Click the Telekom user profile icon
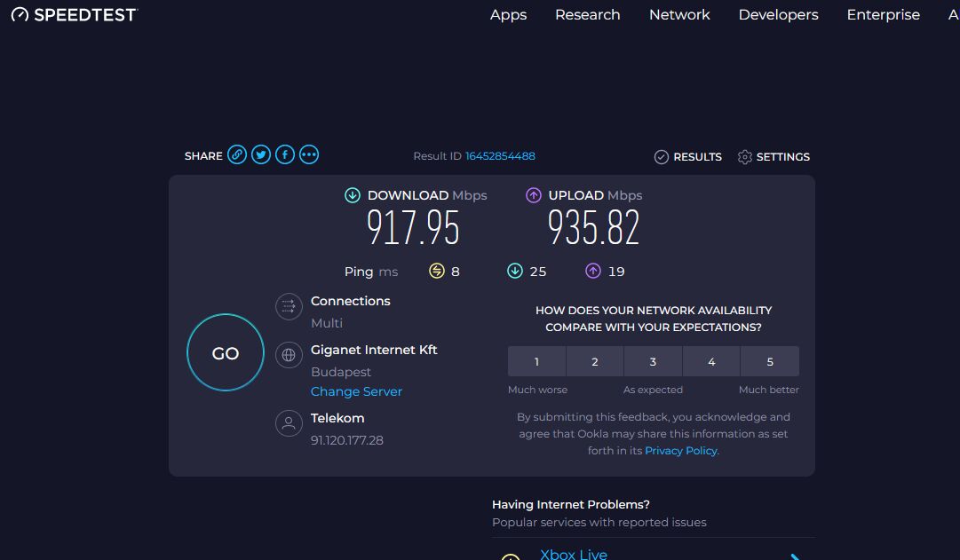This screenshot has height=560, width=960. (x=289, y=423)
